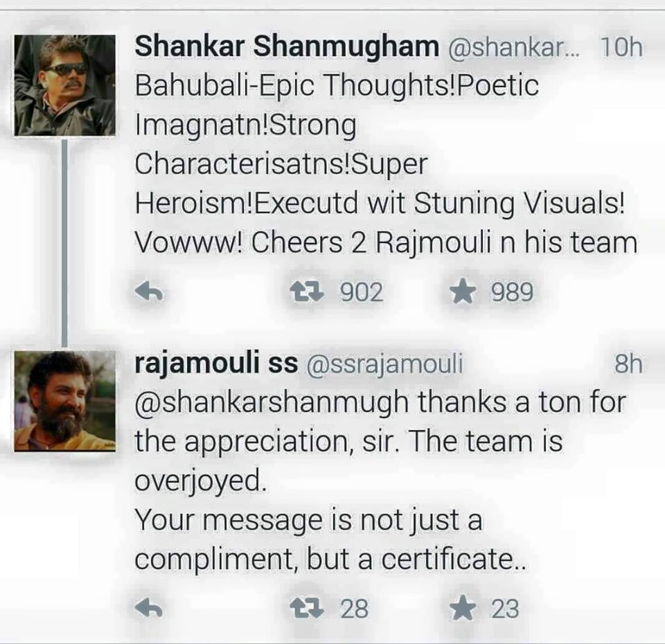Click the Shankar Shanmugham display name
Image resolution: width=665 pixels, height=644 pixels.
pyautogui.click(x=287, y=47)
